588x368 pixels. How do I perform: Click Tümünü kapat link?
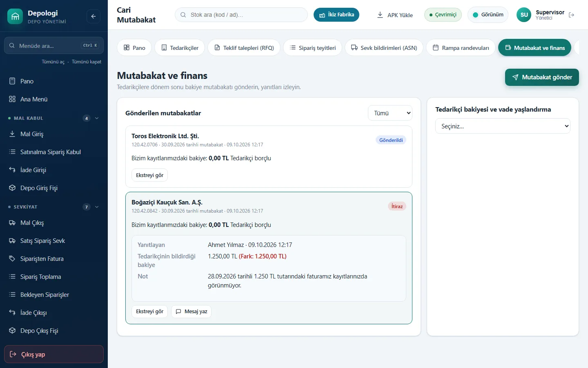pyautogui.click(x=87, y=62)
